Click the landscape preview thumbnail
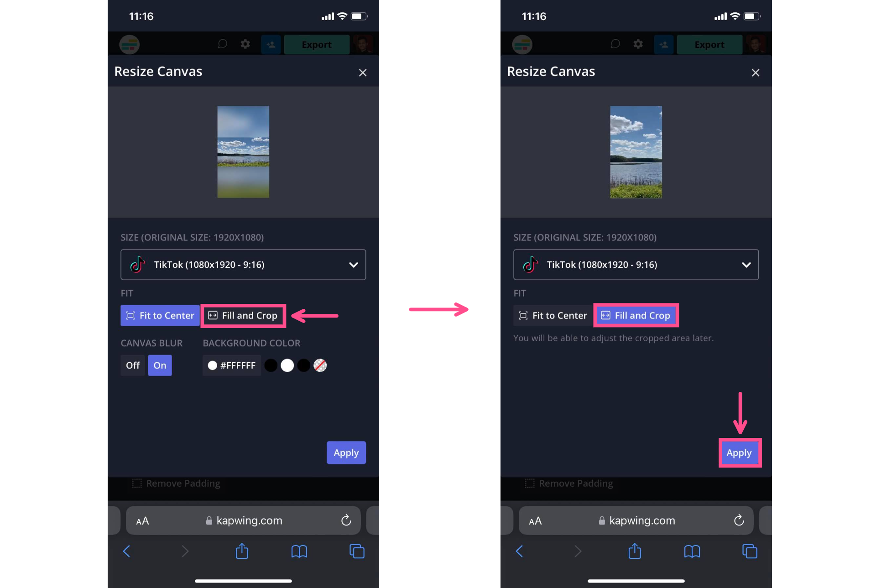Screen dimensions: 876x588 [243, 151]
